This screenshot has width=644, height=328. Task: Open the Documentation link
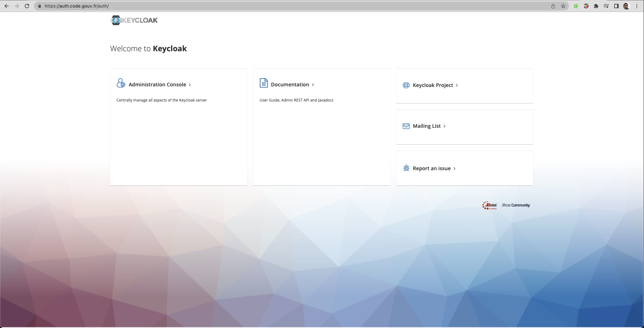[290, 84]
